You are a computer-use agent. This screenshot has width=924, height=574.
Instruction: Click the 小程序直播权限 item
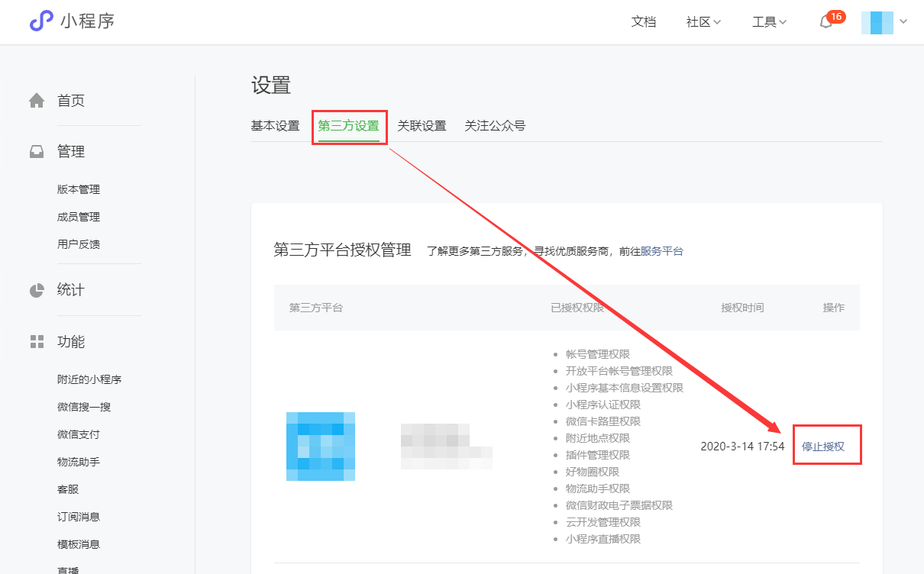[603, 539]
